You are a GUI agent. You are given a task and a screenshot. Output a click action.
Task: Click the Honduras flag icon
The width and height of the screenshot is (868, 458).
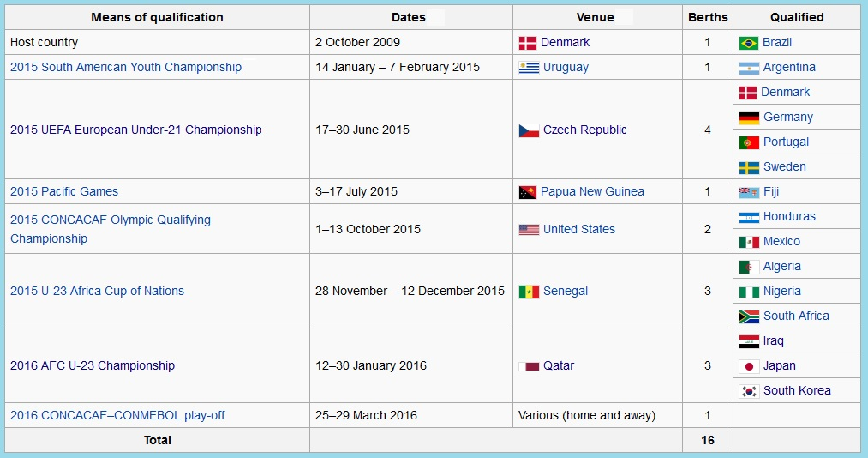coord(749,218)
